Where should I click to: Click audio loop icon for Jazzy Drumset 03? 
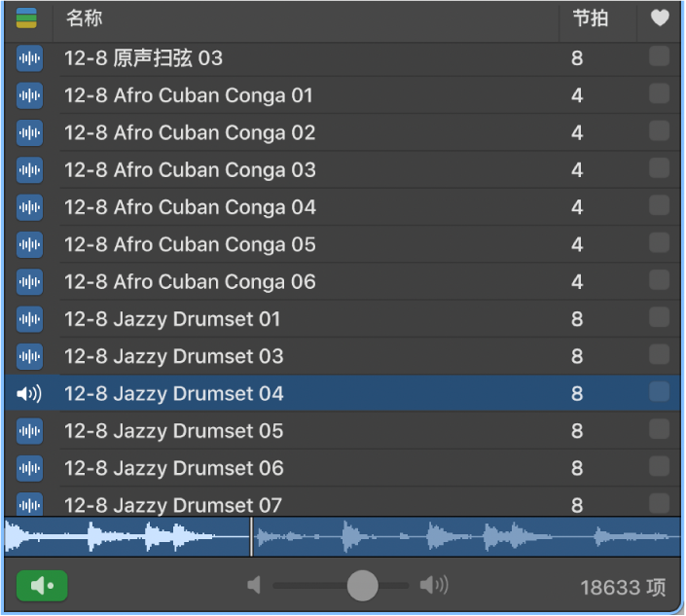coord(29,356)
